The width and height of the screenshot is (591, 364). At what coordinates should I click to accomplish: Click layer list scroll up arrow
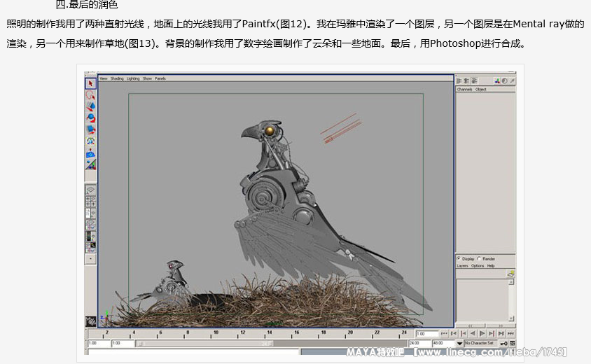[511, 282]
